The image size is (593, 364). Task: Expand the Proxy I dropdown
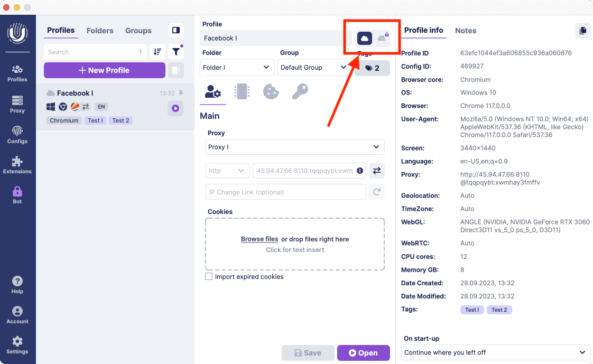295,147
